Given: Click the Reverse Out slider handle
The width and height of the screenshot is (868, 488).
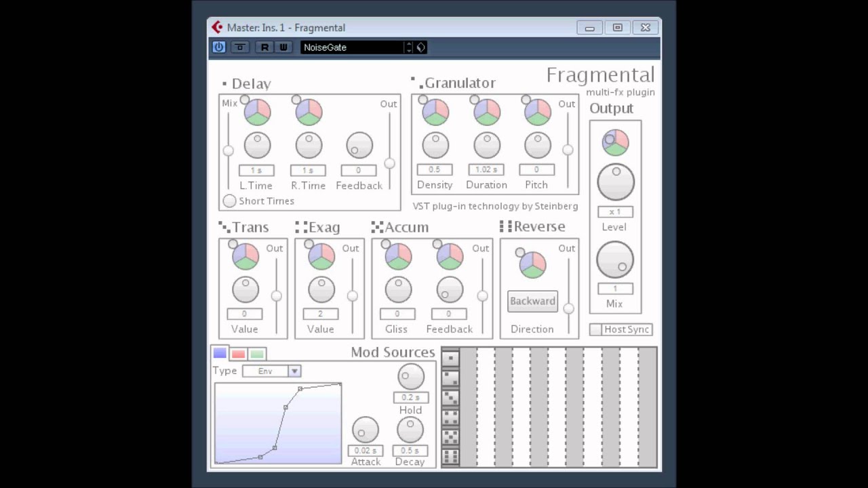Looking at the screenshot, I should (568, 309).
